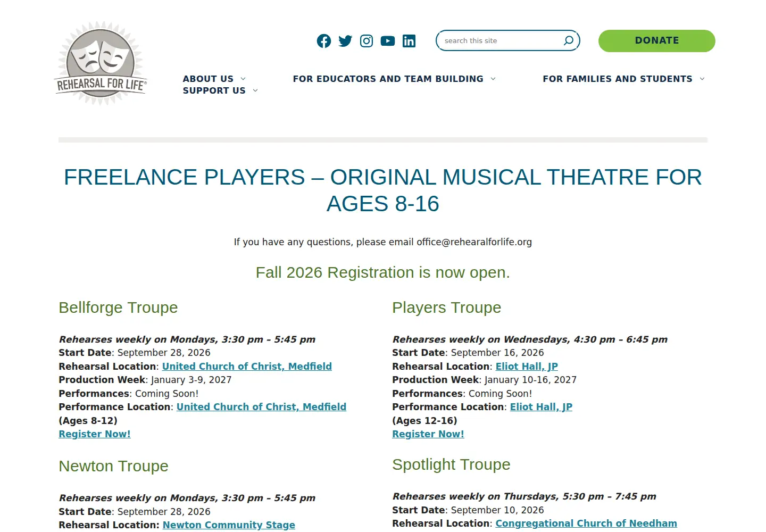The image size is (766, 532).
Task: Click the Spotlight Troupe heading
Action: (451, 464)
